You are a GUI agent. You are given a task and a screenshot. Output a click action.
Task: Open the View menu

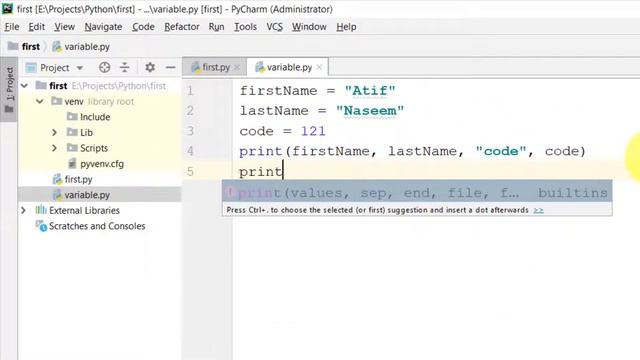click(x=64, y=27)
